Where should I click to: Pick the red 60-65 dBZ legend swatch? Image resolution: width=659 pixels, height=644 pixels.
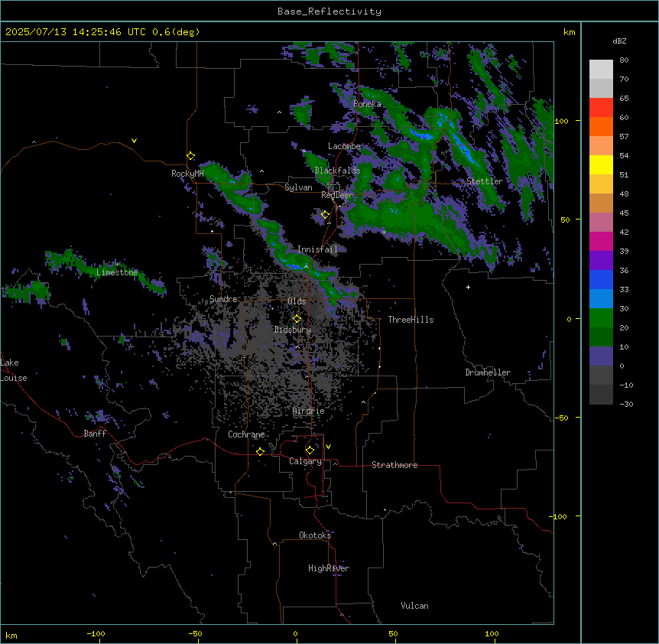click(x=601, y=108)
